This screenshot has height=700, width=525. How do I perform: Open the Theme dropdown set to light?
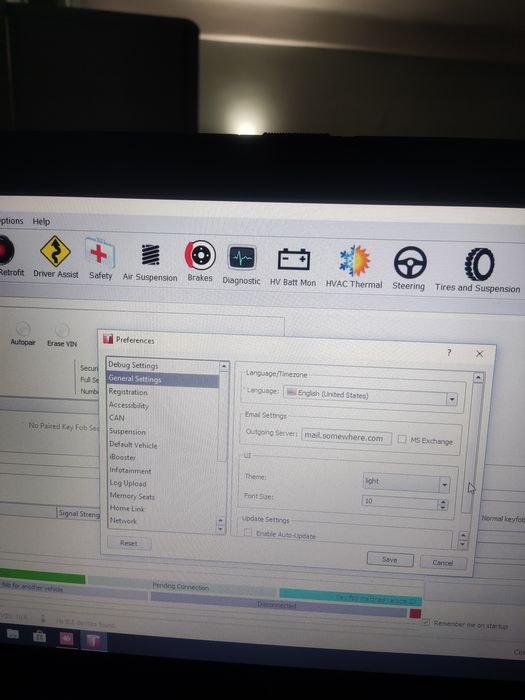(x=444, y=484)
